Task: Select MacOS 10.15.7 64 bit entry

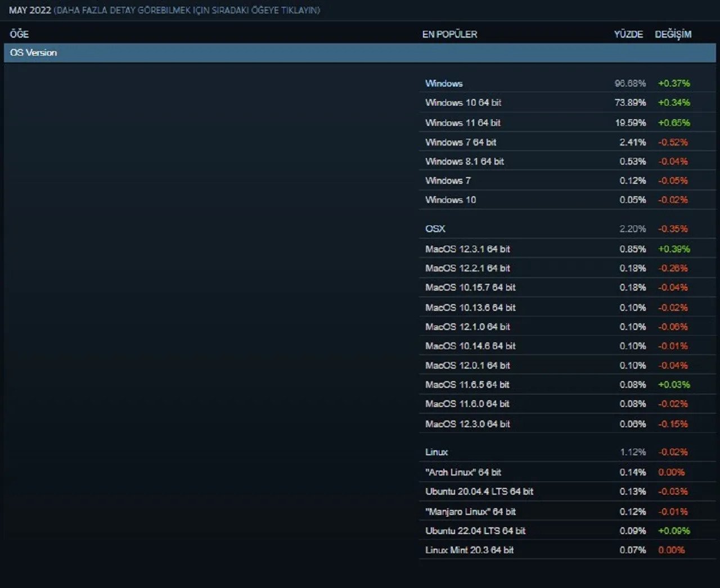Action: click(x=567, y=287)
